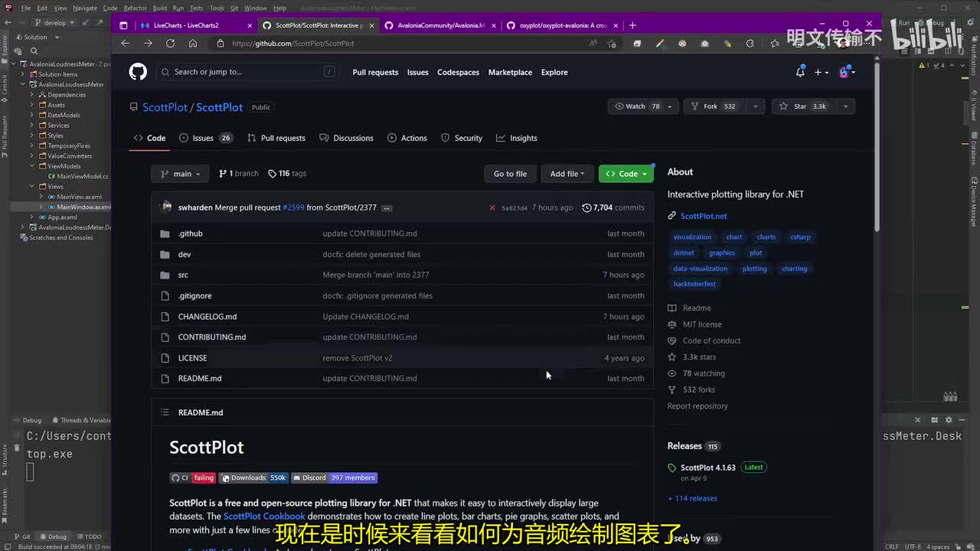Click the browser address bar URL

[293, 44]
